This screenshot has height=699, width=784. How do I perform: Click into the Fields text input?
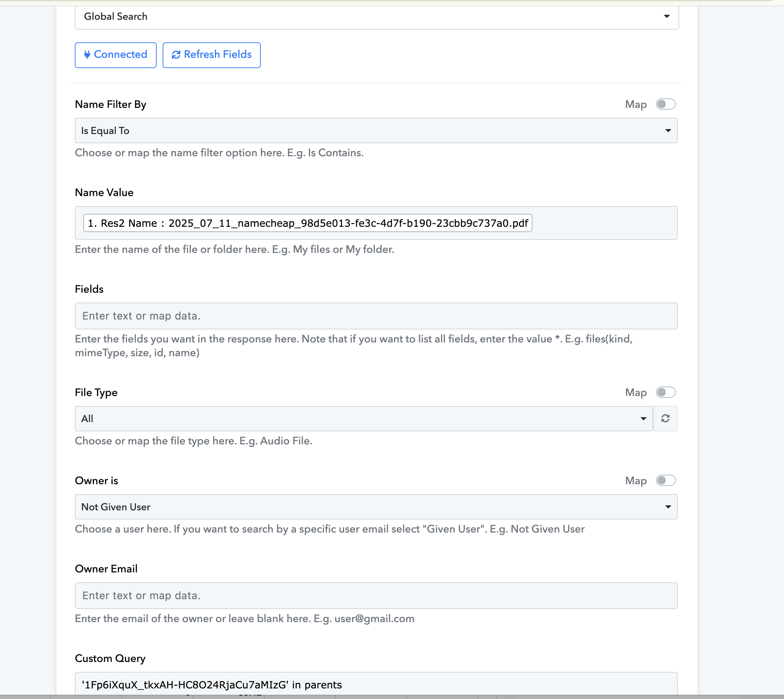click(x=376, y=316)
